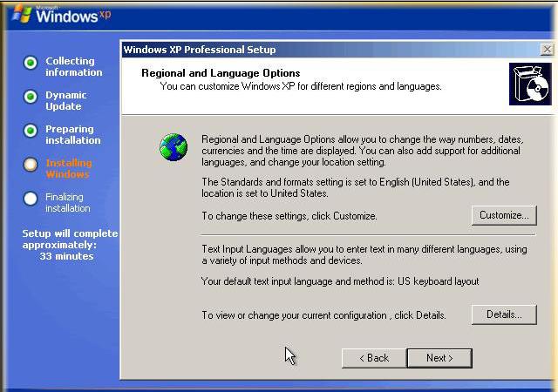The height and width of the screenshot is (392, 558).
Task: Select the Collecting information step indicator
Action: point(31,63)
